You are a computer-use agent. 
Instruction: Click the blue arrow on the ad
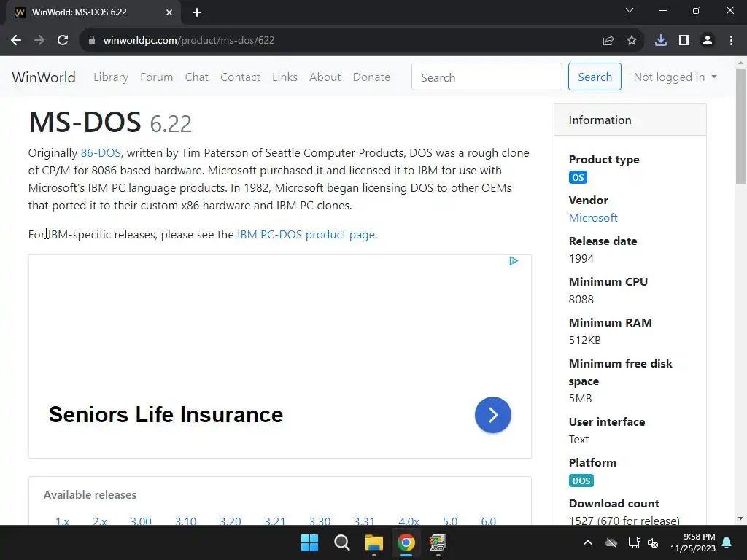click(x=492, y=415)
